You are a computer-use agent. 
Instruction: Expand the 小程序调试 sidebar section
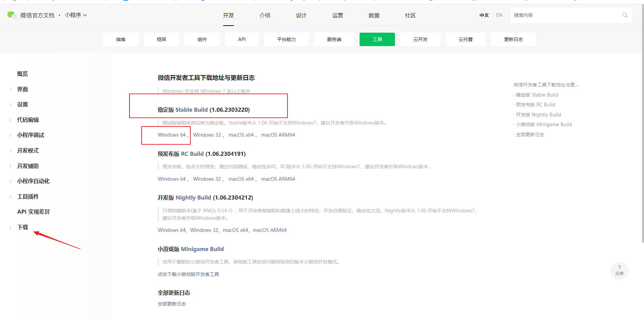[10, 135]
